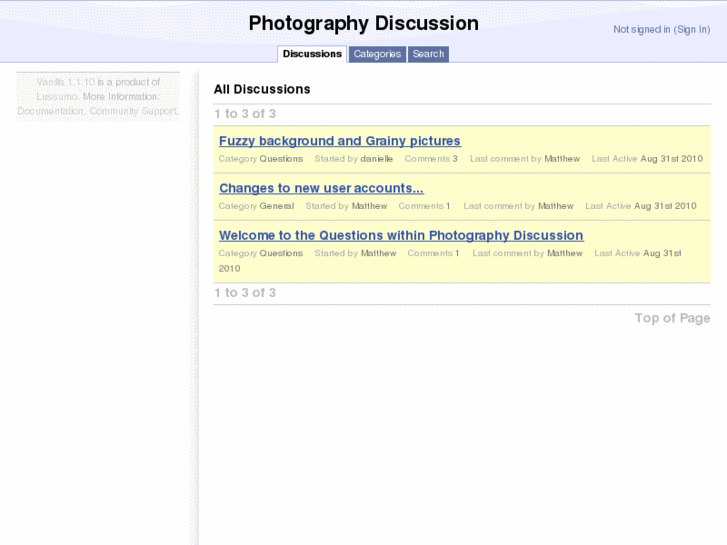Click Questions category on Fuzzy background row

click(281, 159)
